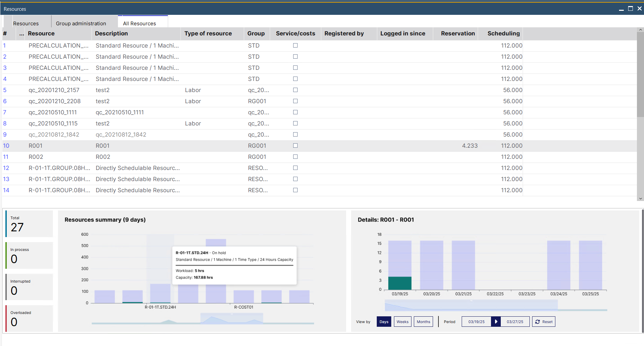This screenshot has width=644, height=346.
Task: Click the ellipsis column header
Action: pos(22,34)
